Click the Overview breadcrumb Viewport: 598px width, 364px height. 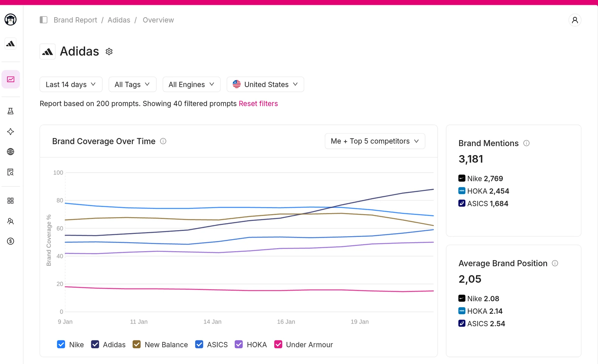coord(158,20)
